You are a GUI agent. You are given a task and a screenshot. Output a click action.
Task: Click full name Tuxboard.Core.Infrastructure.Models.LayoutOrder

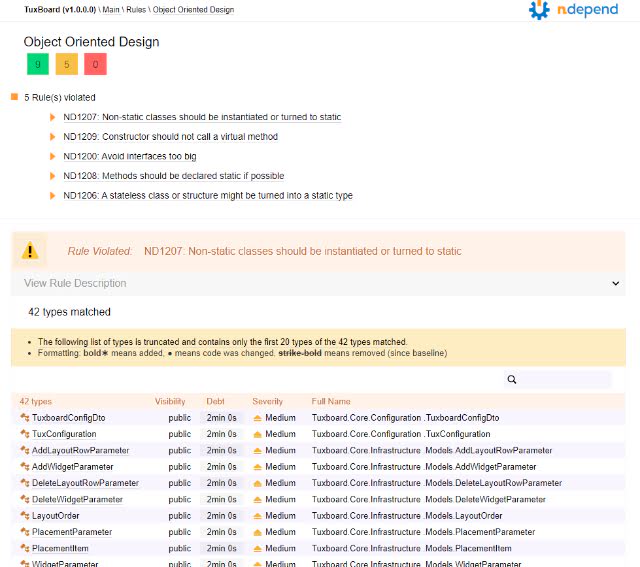coord(407,516)
